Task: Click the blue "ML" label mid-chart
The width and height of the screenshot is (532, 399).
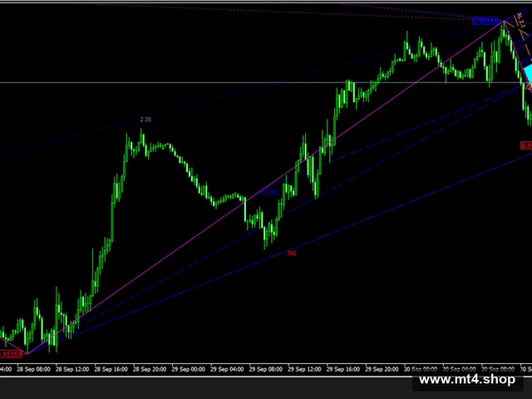Action: coord(269,192)
